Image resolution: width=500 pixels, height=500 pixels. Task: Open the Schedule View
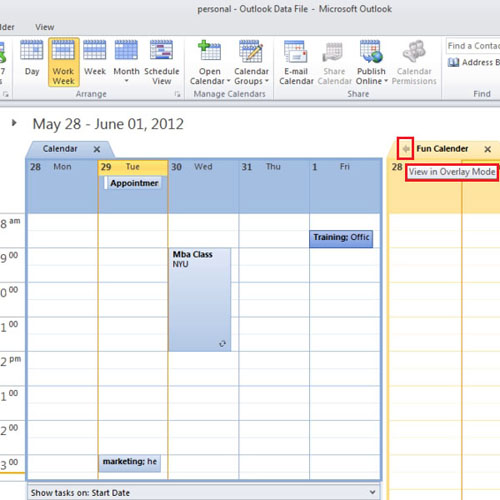(161, 62)
